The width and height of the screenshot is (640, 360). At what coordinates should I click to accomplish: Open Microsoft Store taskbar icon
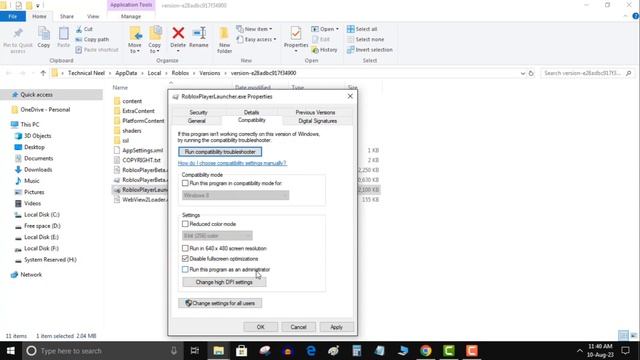pos(241,351)
